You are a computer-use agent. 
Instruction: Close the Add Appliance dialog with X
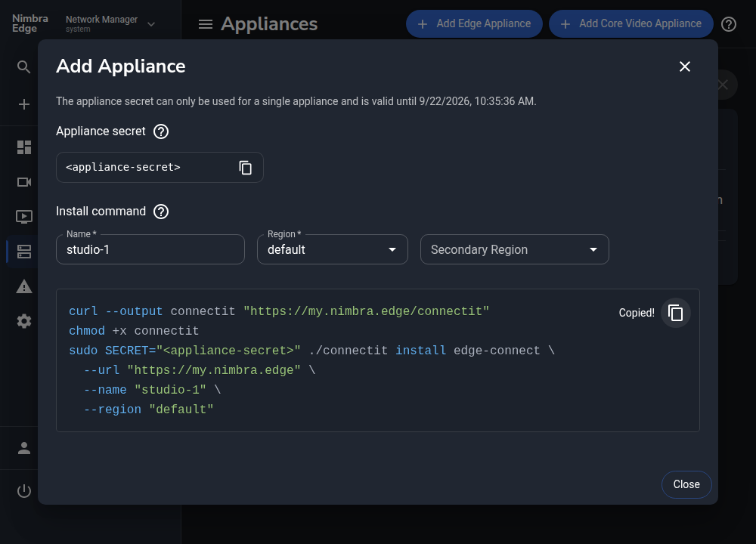[x=685, y=66]
